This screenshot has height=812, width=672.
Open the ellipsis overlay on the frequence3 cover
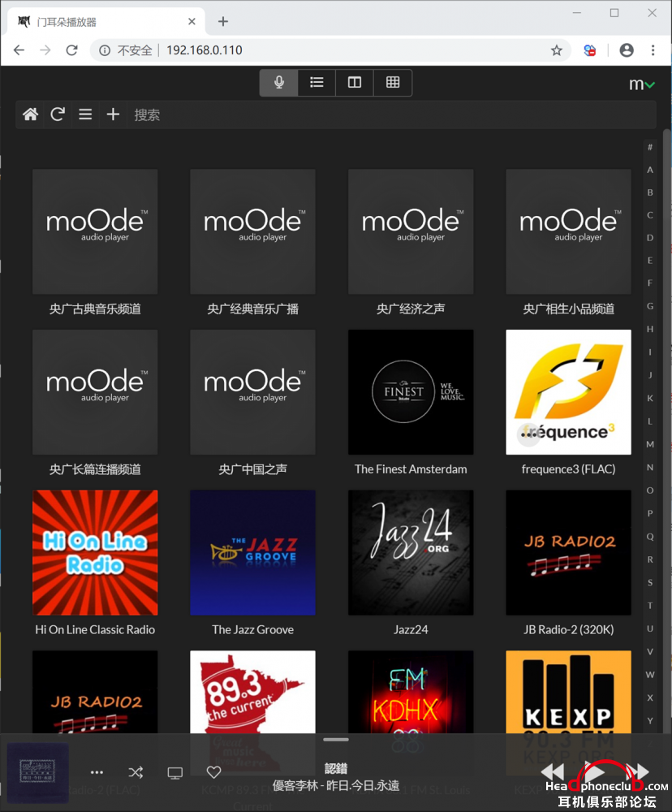[x=528, y=433]
